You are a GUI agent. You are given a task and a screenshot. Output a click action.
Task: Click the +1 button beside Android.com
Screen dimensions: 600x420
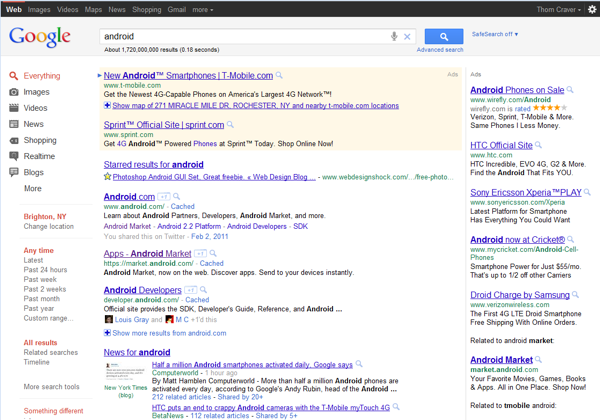coord(164,197)
